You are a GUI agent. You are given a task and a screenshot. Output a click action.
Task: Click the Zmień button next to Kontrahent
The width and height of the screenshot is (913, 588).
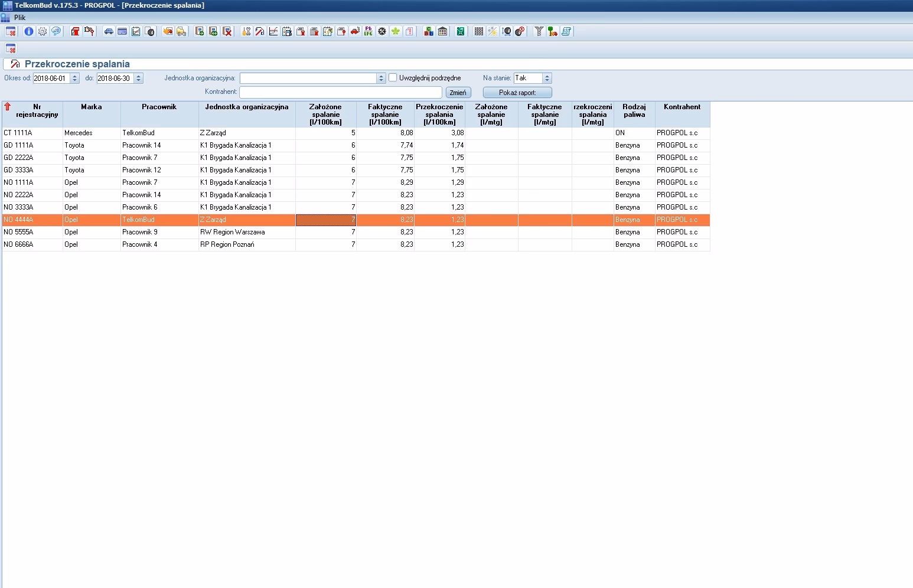pyautogui.click(x=458, y=93)
